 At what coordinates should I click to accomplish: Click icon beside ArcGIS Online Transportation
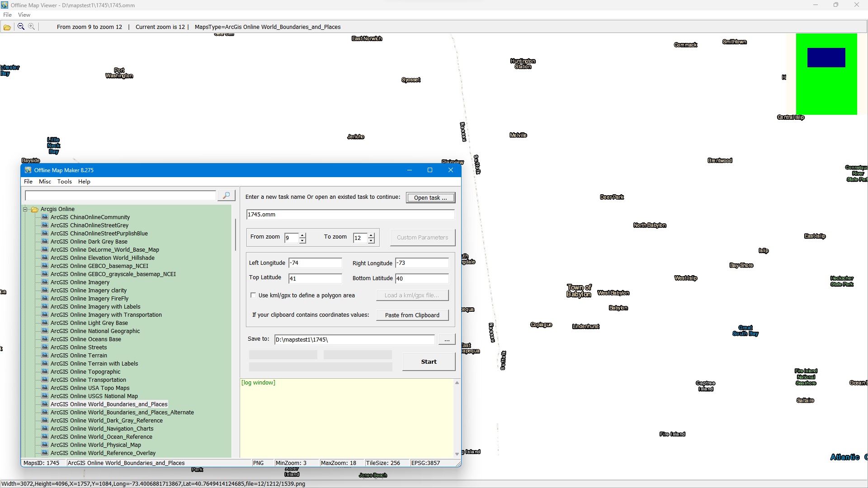45,380
